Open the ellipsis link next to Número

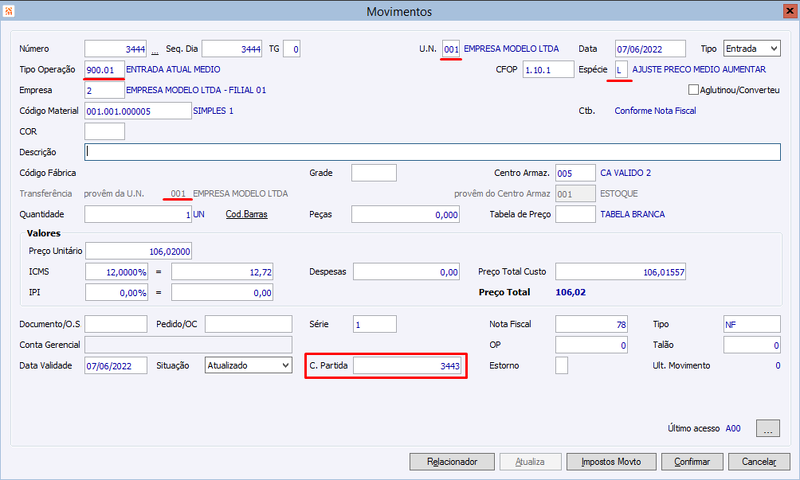(155, 50)
